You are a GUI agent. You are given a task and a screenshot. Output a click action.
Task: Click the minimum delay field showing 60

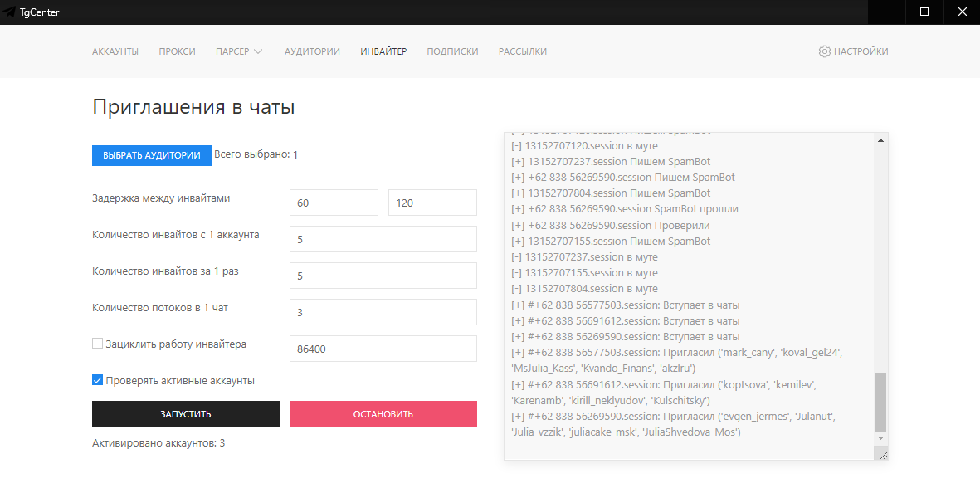pos(334,203)
